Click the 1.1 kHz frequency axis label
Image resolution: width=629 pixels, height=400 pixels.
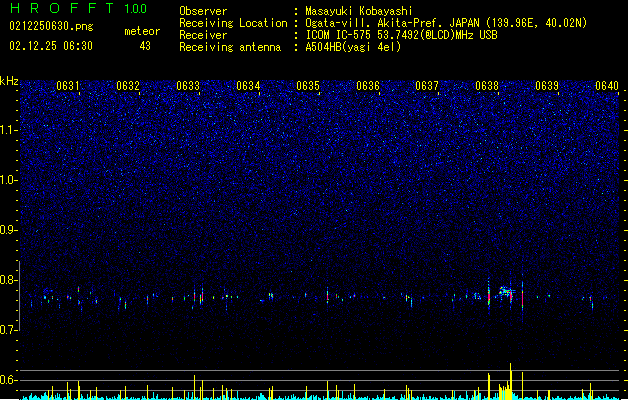(x=9, y=130)
